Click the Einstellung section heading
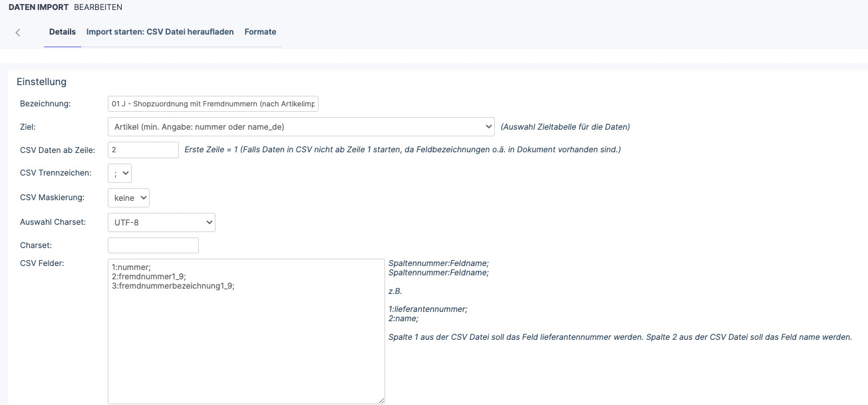Image resolution: width=868 pixels, height=405 pixels. coord(42,82)
